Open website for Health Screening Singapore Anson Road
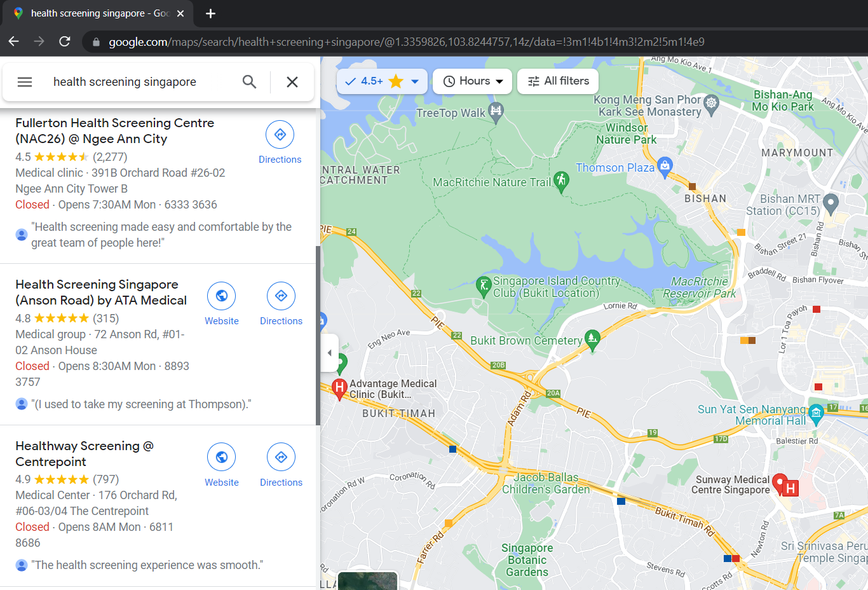This screenshot has height=590, width=868. tap(221, 297)
